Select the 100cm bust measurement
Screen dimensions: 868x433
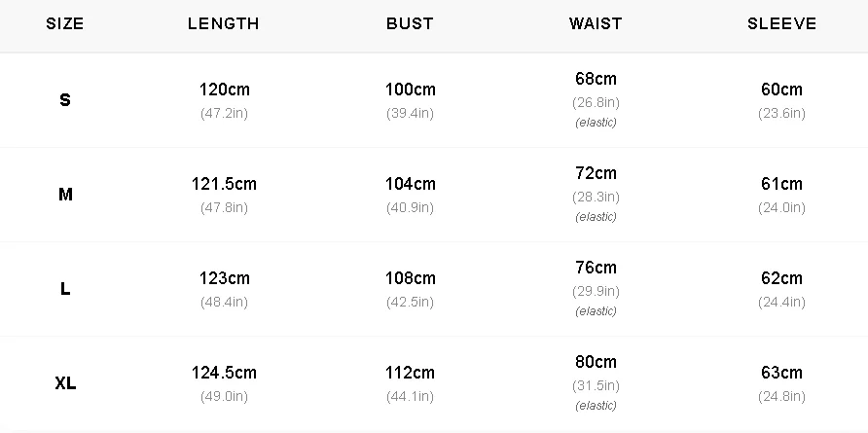coord(411,90)
